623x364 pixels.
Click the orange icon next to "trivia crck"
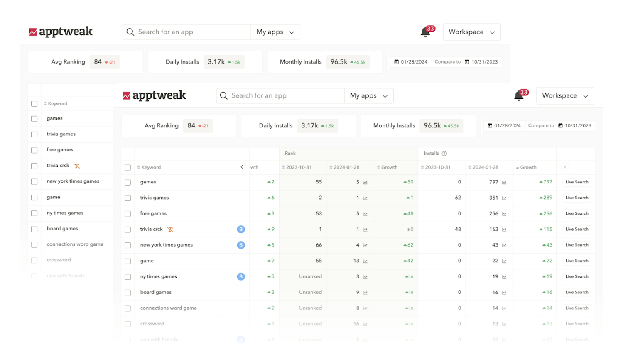[x=170, y=229]
